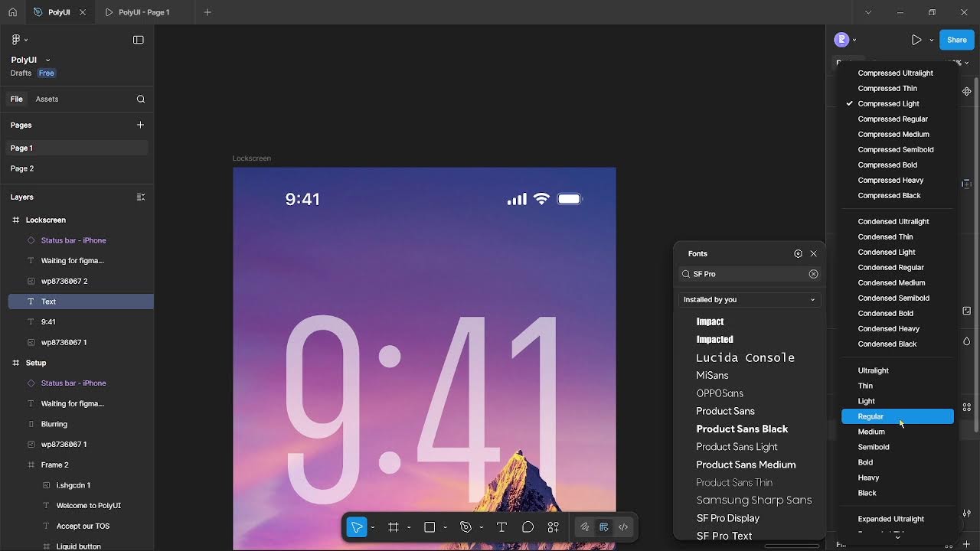Expand the PolyUI file name dropdown
Image resolution: width=980 pixels, height=551 pixels.
[x=47, y=60]
